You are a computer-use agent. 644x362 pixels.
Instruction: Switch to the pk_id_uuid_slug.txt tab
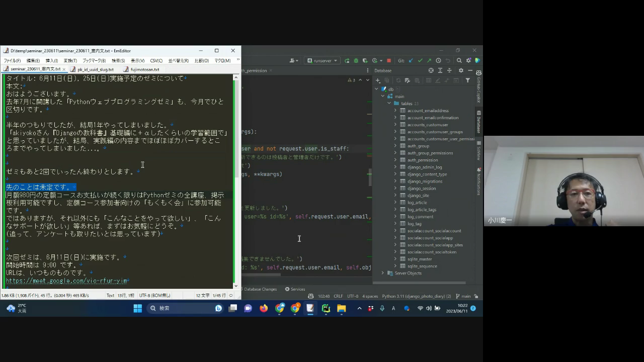coord(95,69)
